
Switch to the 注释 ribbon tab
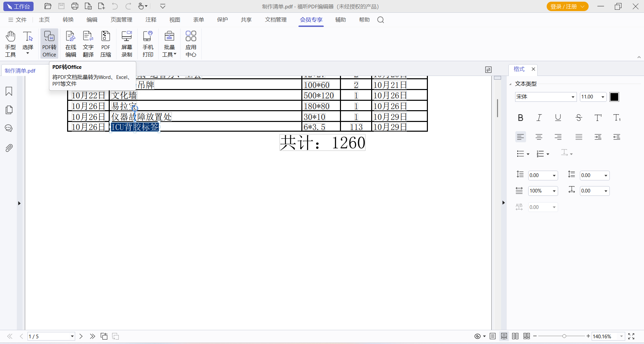tap(151, 20)
